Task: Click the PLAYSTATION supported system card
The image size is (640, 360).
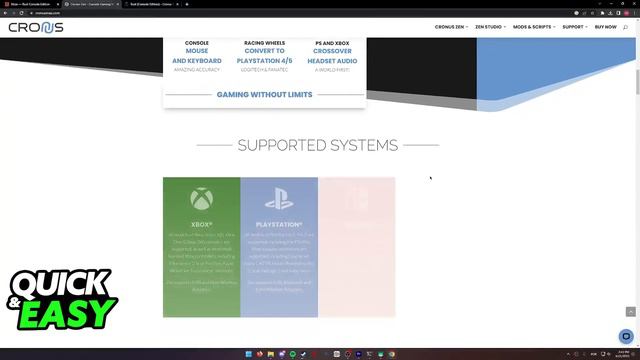Action: pos(279,247)
